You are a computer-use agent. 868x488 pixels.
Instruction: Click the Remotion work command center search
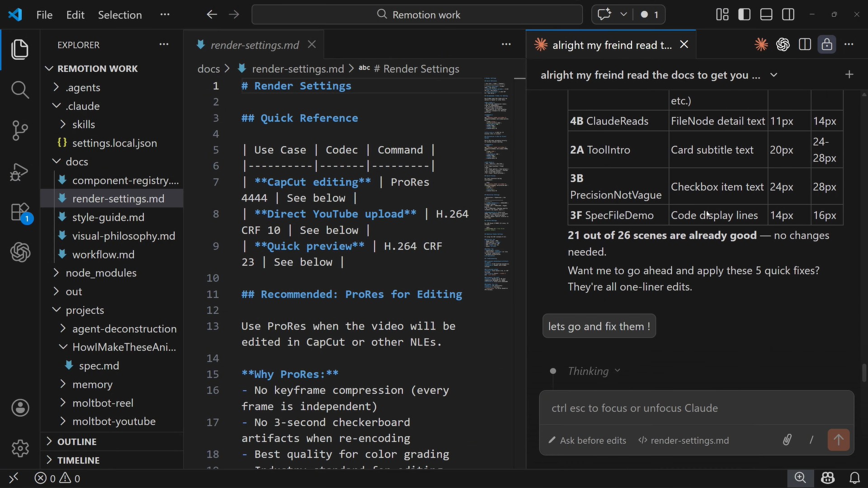tap(417, 14)
